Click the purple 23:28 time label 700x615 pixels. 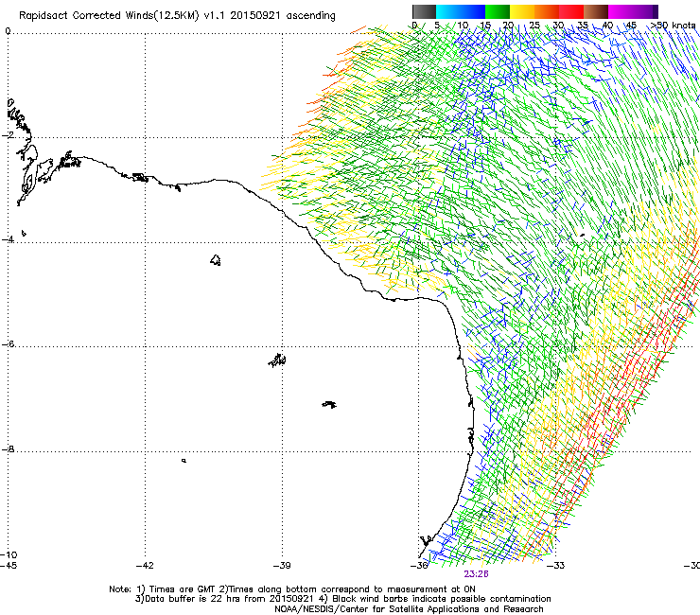coord(476,574)
